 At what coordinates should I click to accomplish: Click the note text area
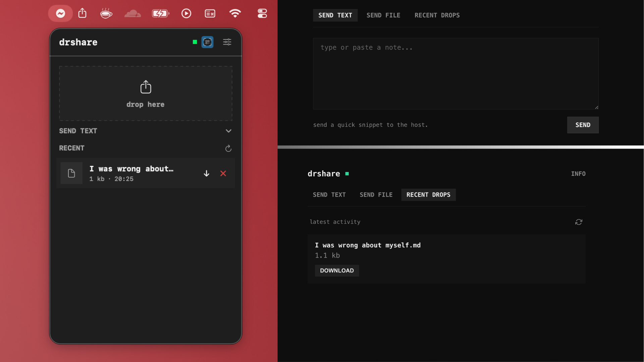point(455,74)
